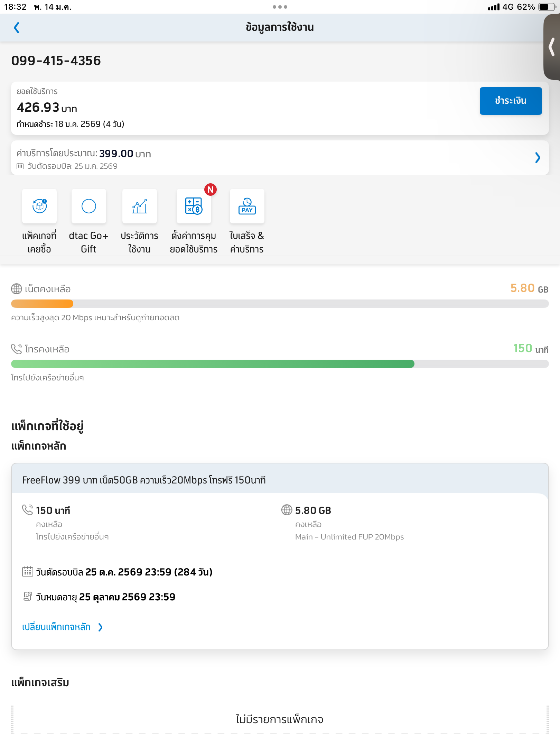The width and height of the screenshot is (560, 747).
Task: Open dtac Go+ Gift icon
Action: click(x=89, y=206)
